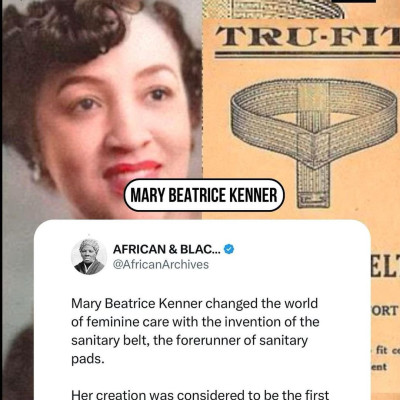The image size is (400, 400).
Task: Click the double underline below TRU-FIT
Action: click(307, 55)
